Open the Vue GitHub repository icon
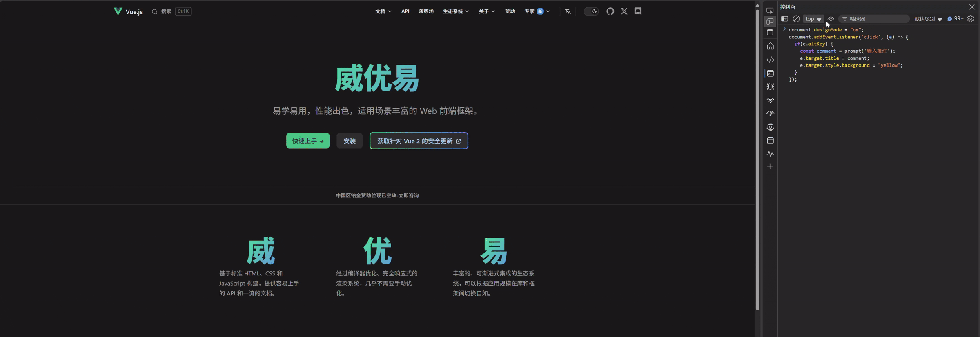 (610, 11)
